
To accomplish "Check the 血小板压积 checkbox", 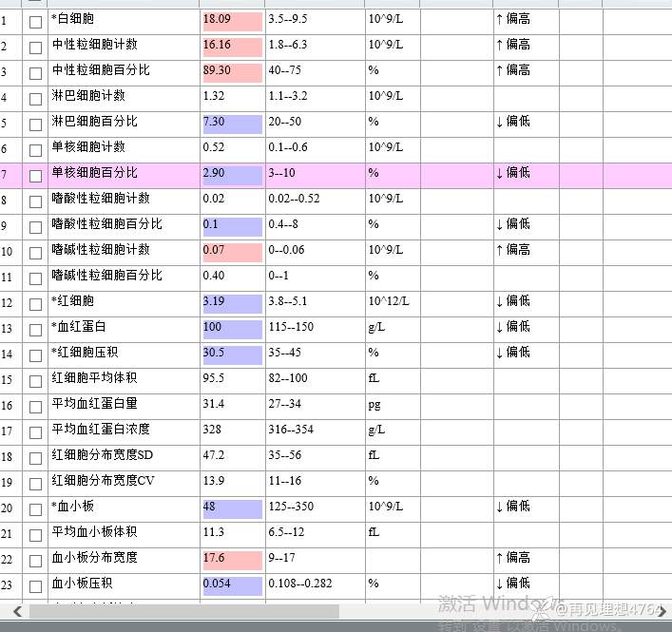I will 35,585.
